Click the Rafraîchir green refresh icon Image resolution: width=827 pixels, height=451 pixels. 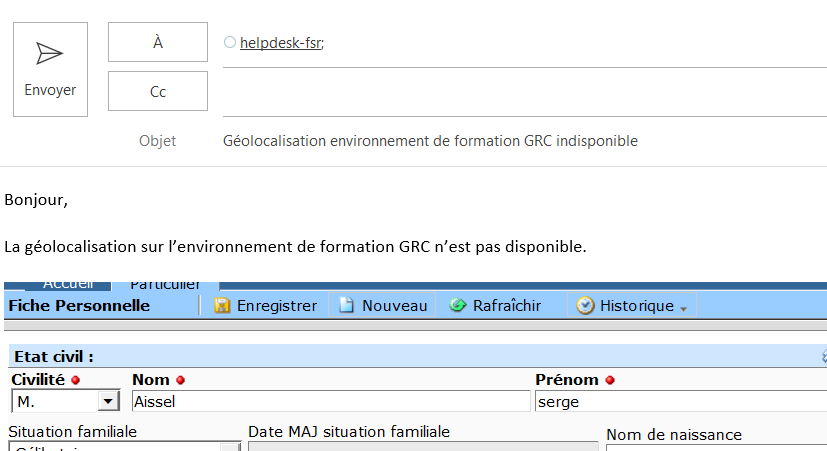[x=458, y=306]
